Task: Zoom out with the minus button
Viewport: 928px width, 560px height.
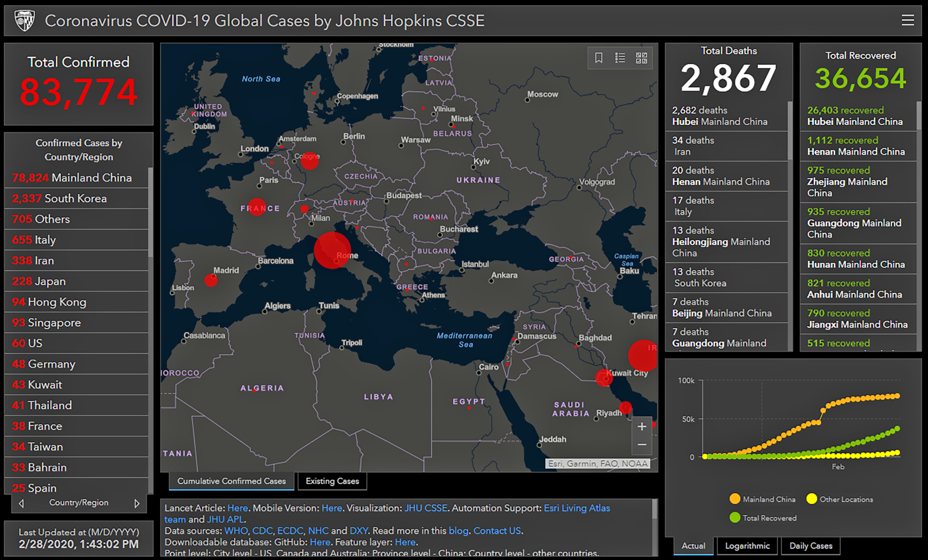Action: click(642, 444)
